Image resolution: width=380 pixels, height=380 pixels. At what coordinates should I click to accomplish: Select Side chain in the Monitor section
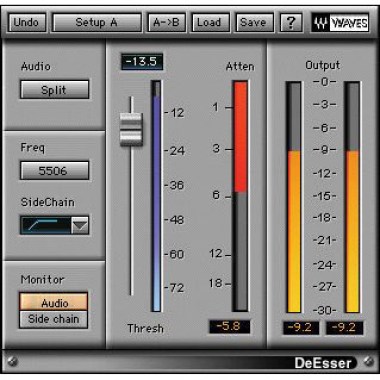click(x=54, y=319)
